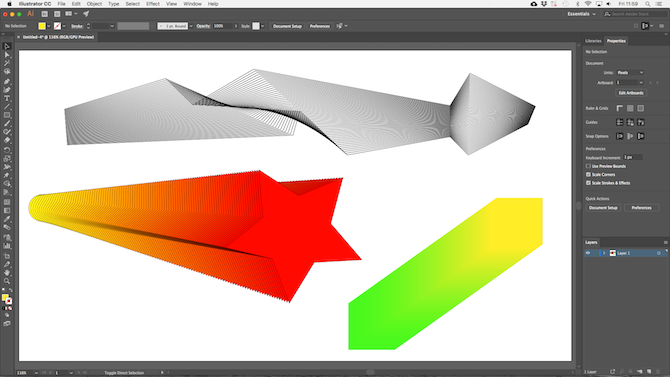
Task: Open the Essentials workspace dropdown
Action: click(x=581, y=14)
